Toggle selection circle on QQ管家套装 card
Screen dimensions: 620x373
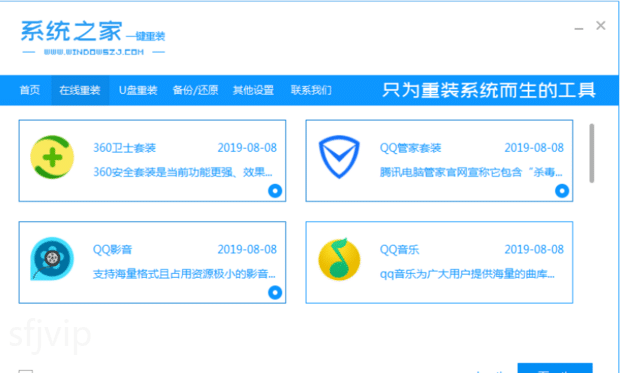(562, 191)
